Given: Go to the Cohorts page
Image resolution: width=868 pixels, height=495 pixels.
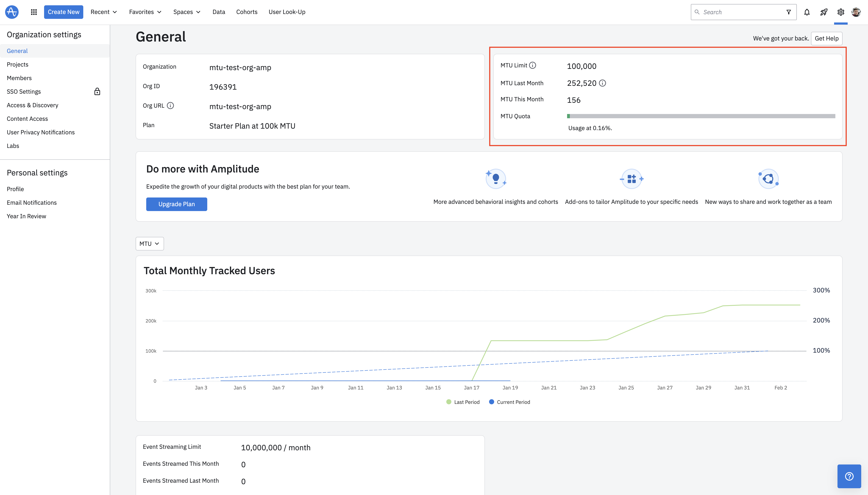Looking at the screenshot, I should [x=247, y=12].
